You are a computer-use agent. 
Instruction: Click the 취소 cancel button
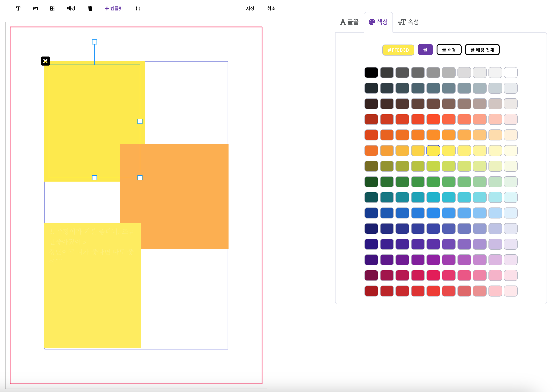[271, 8]
